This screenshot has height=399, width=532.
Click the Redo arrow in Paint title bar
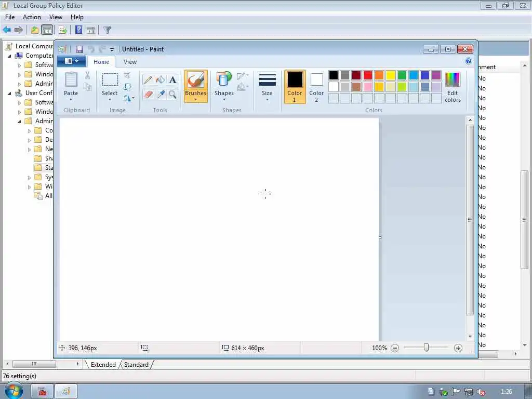click(102, 49)
